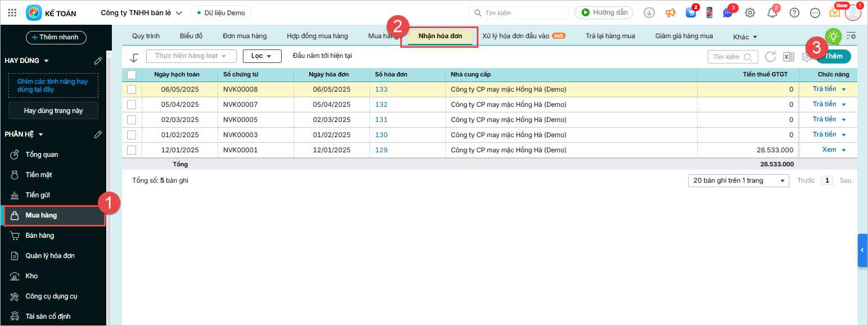Open Bán hàng in the sidebar
The height and width of the screenshot is (326, 868).
tap(40, 236)
